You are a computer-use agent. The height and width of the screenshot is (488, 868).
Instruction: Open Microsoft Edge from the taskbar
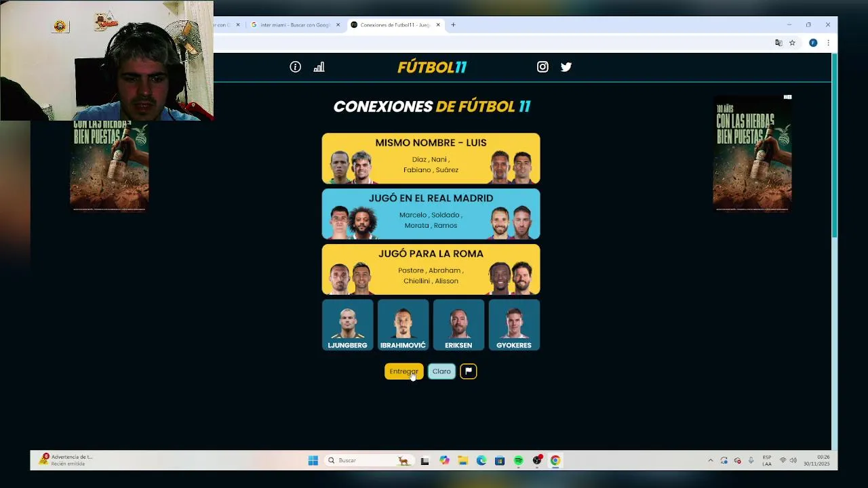[481, 460]
